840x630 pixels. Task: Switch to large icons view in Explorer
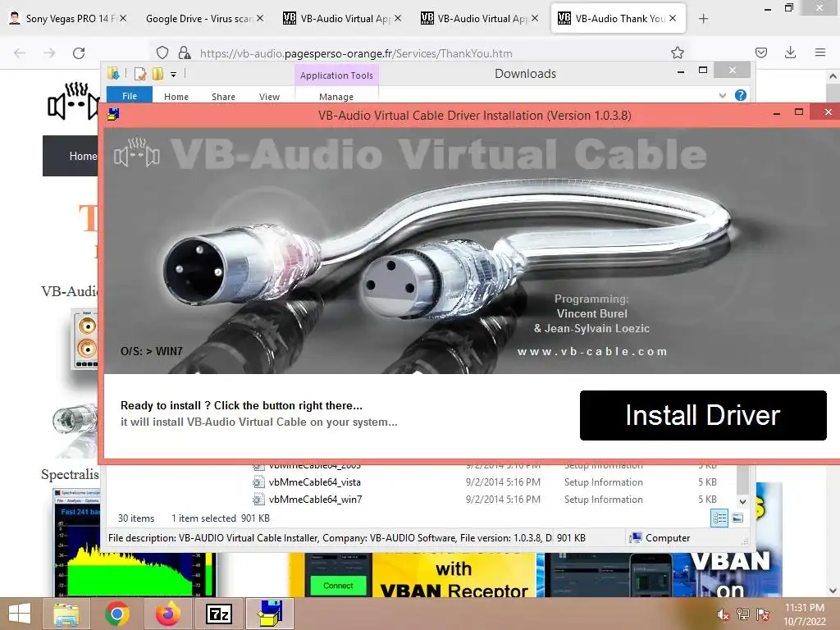[737, 518]
